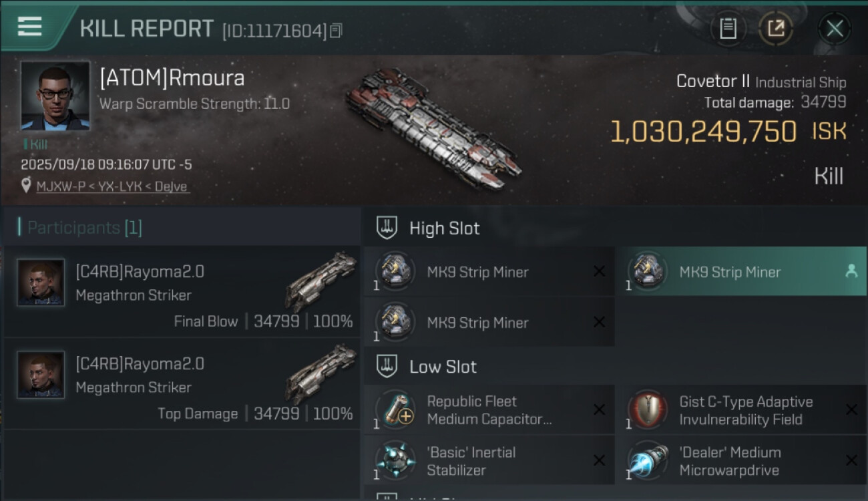
Task: Copy the kill report ID
Action: (336, 30)
